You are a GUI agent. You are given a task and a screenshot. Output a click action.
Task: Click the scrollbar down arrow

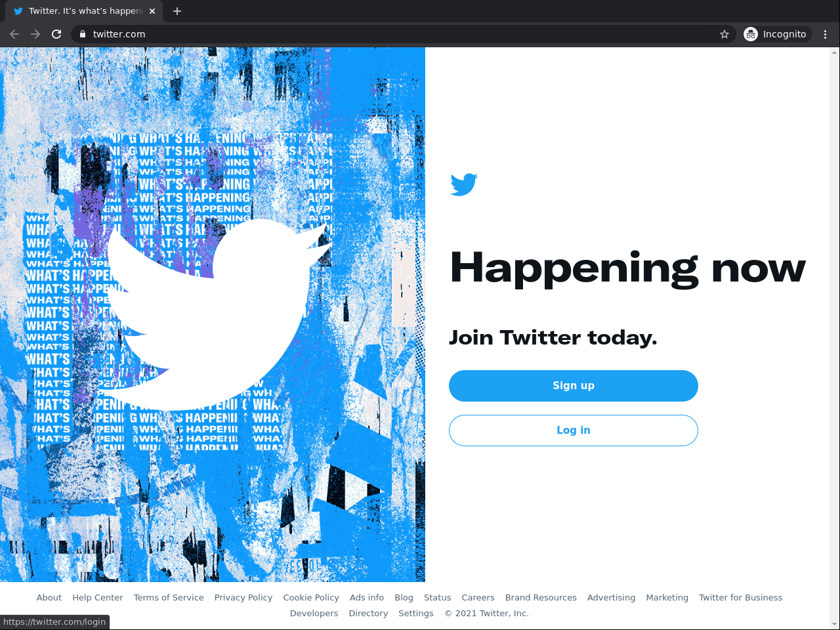click(835, 624)
